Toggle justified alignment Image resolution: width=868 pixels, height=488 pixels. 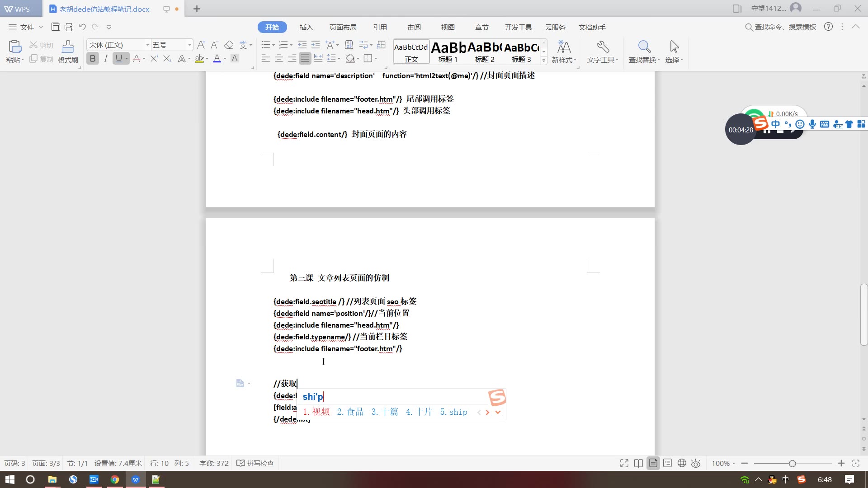coord(305,58)
